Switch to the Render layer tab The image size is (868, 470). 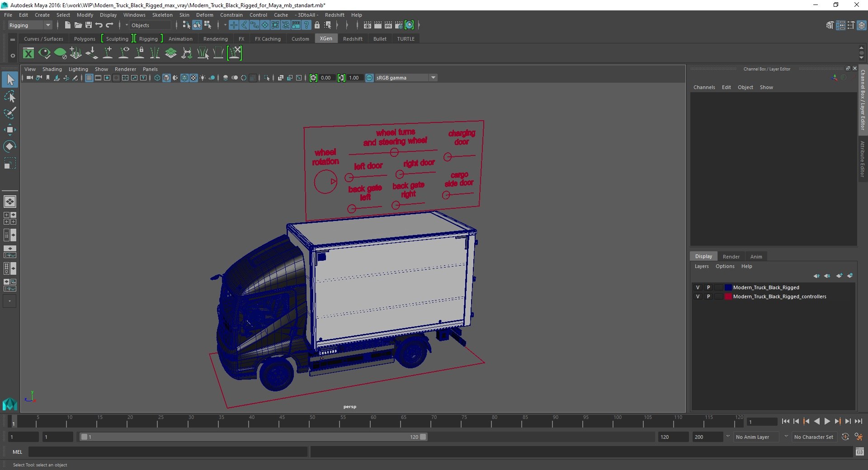731,257
